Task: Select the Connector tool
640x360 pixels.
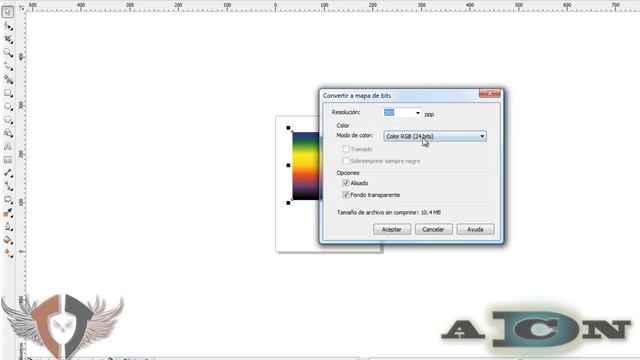Action: [x=8, y=187]
